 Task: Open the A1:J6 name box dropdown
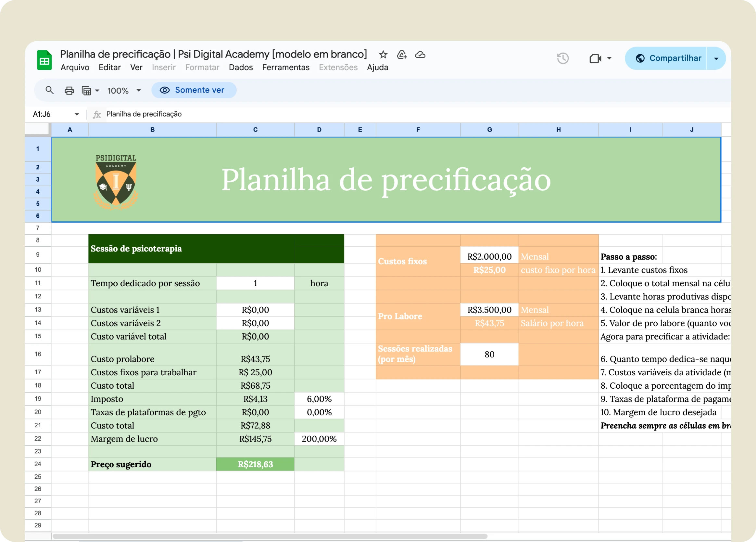(x=77, y=114)
